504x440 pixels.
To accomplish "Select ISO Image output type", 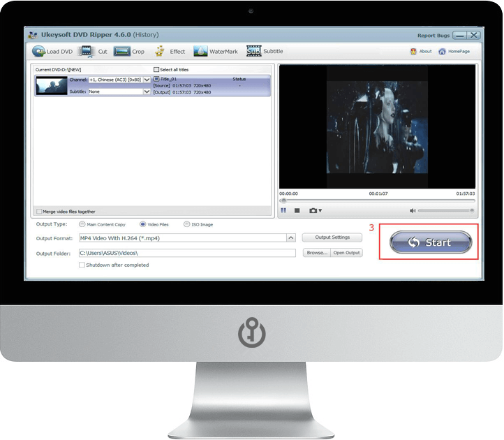I will 186,224.
